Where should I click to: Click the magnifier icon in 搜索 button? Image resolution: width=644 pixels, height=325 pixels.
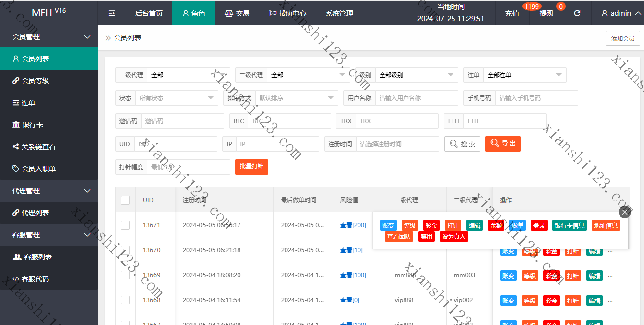pyautogui.click(x=453, y=144)
